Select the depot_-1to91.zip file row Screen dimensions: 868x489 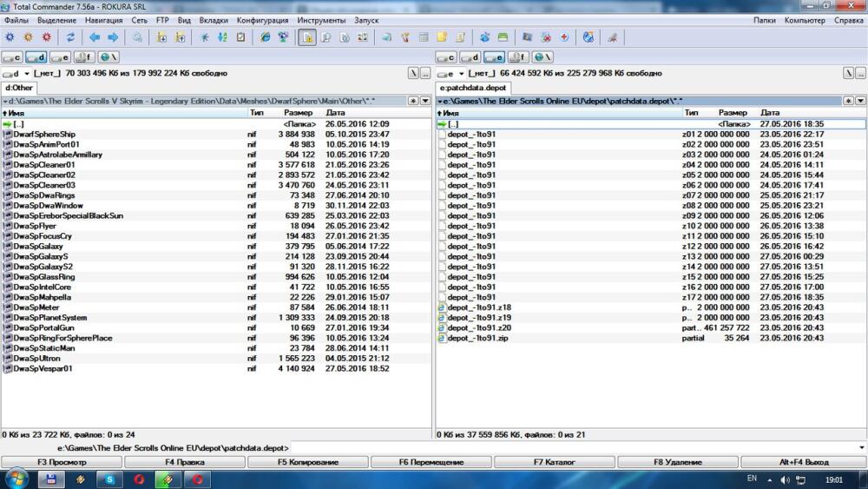tap(650, 338)
